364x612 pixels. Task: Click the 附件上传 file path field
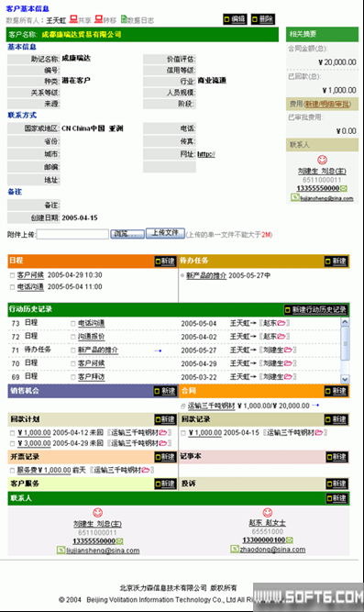(x=72, y=234)
